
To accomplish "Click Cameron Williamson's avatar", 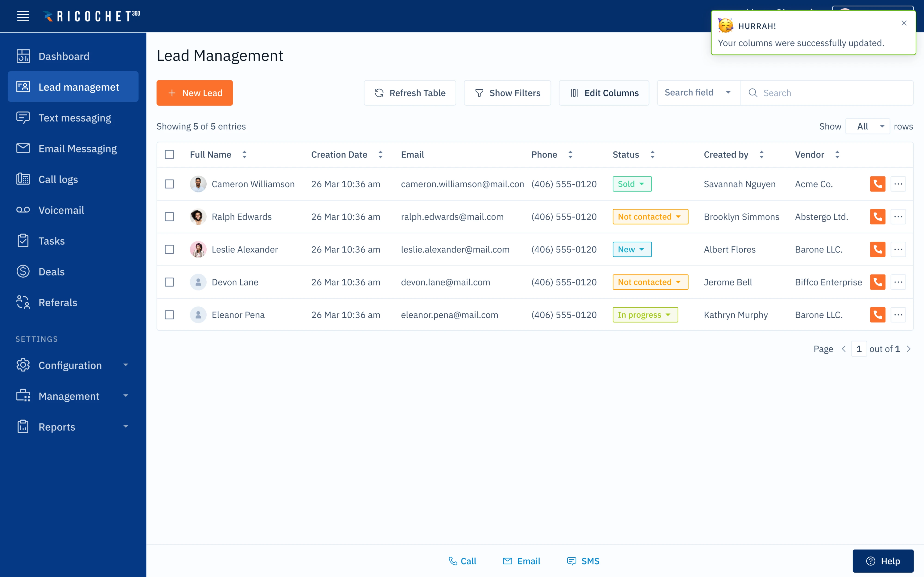I will point(198,184).
